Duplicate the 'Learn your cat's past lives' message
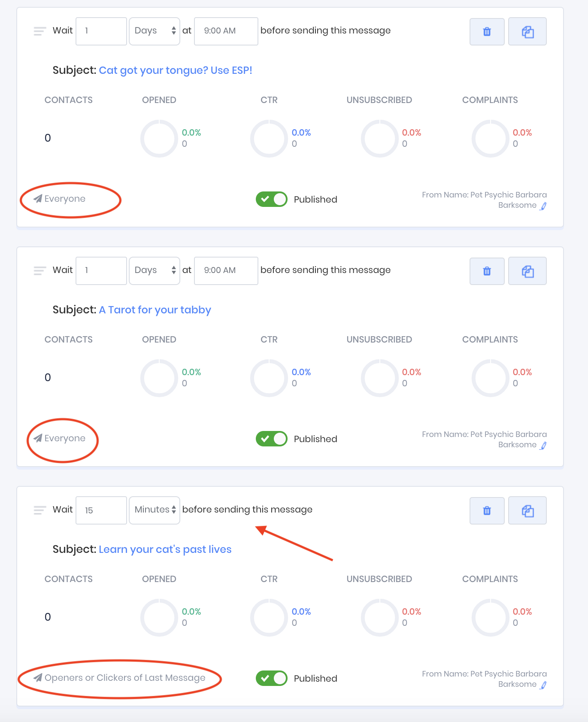The height and width of the screenshot is (722, 588). point(527,510)
